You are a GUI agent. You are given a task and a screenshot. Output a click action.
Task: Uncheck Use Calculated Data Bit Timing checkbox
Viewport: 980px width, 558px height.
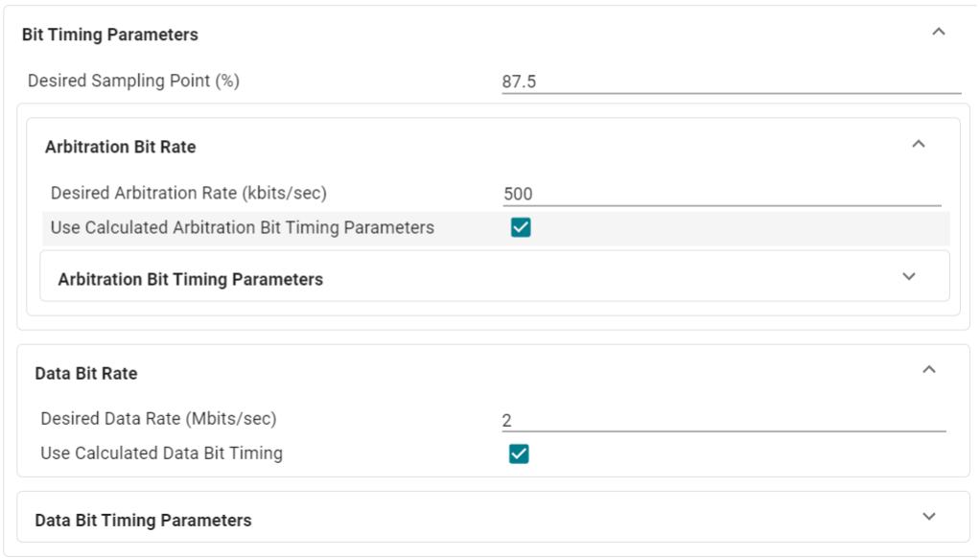pyautogui.click(x=519, y=453)
